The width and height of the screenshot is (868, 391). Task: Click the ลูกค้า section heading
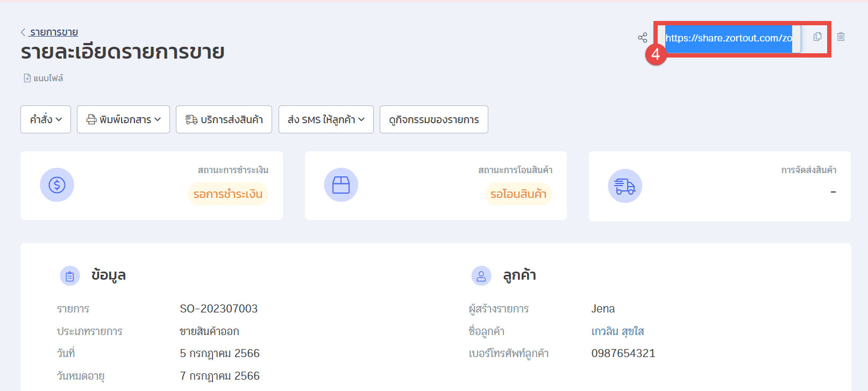coord(520,275)
